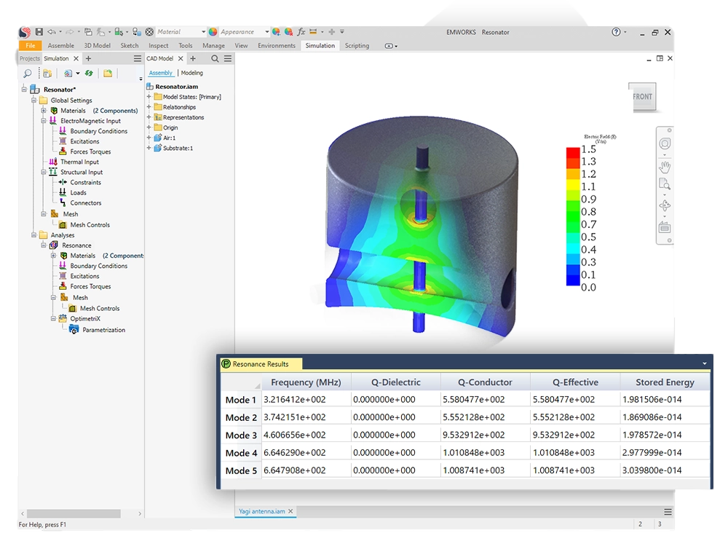Open the Appearance dropdown
Screen dimensions: 728x560
[x=266, y=32]
